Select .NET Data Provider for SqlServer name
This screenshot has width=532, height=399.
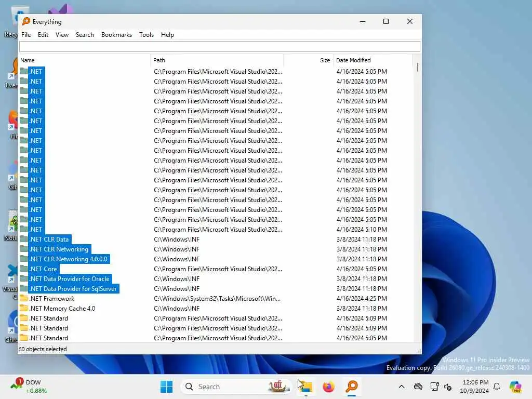[73, 288]
